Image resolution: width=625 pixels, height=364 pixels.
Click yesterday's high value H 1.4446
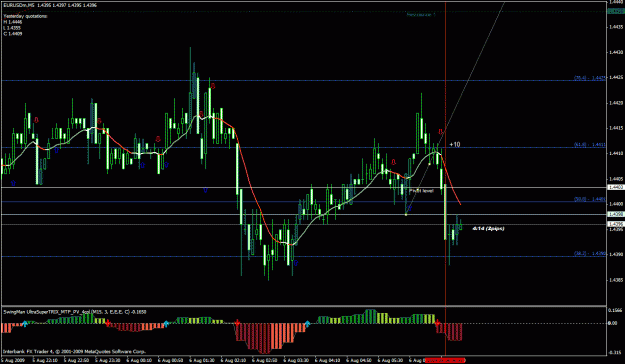pyautogui.click(x=13, y=22)
